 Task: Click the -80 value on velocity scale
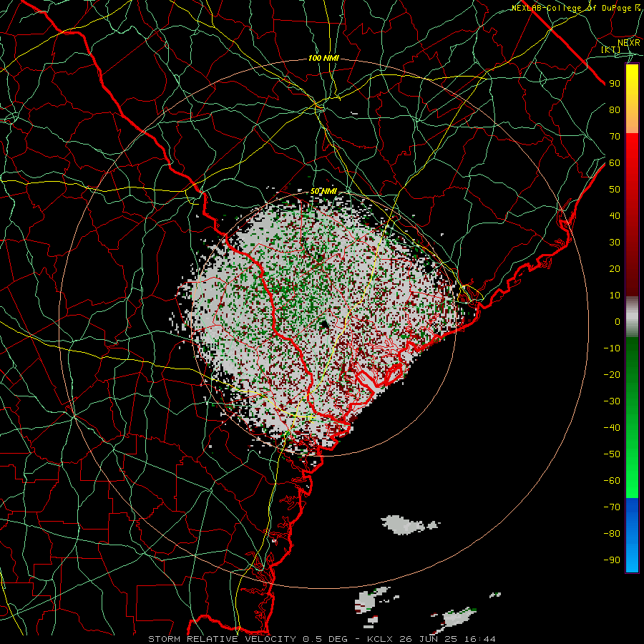point(612,534)
